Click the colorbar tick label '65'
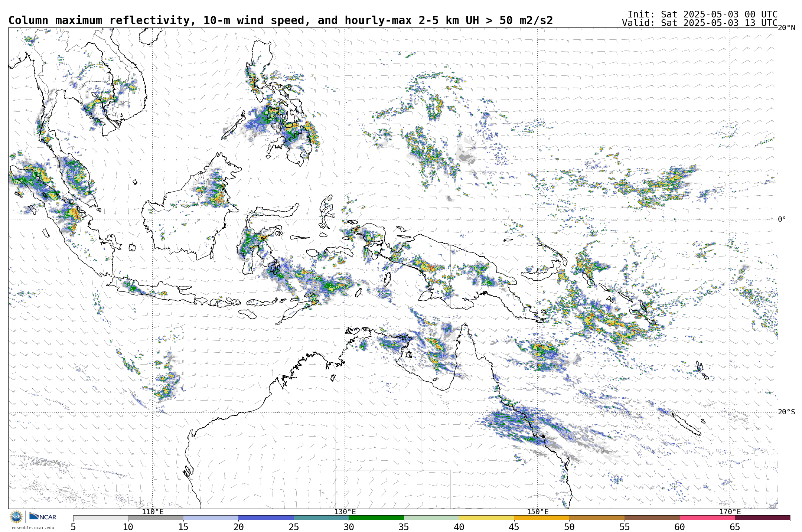The width and height of the screenshot is (802, 532). tap(735, 527)
